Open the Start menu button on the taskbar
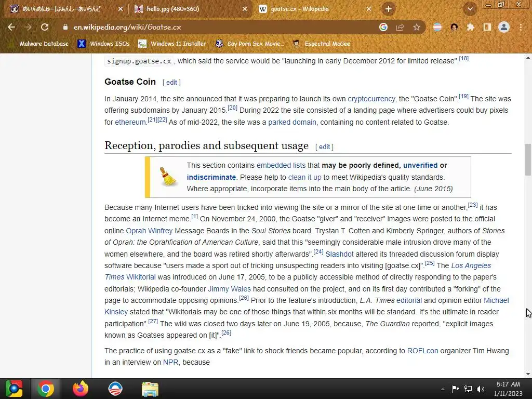The image size is (532, 399). click(14, 389)
